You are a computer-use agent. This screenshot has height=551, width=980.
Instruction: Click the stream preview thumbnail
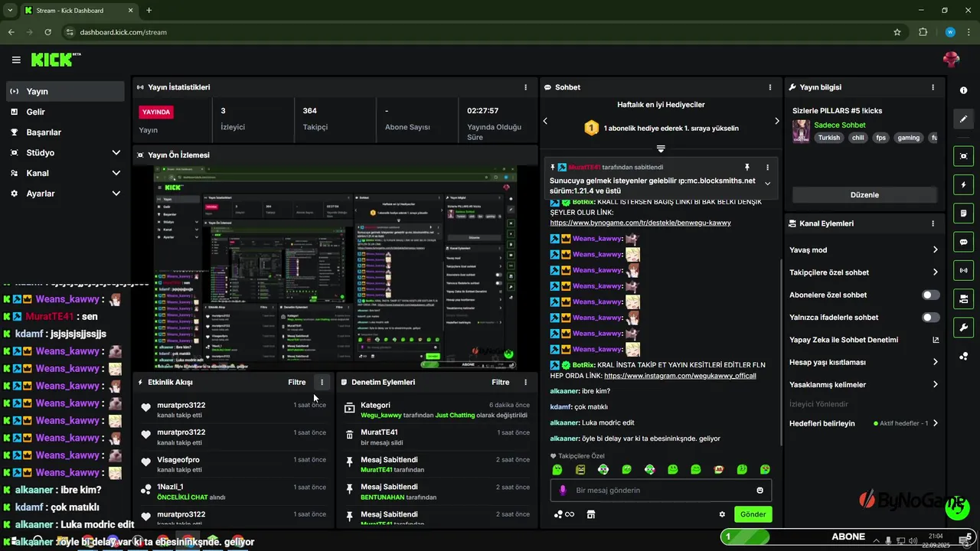(335, 268)
